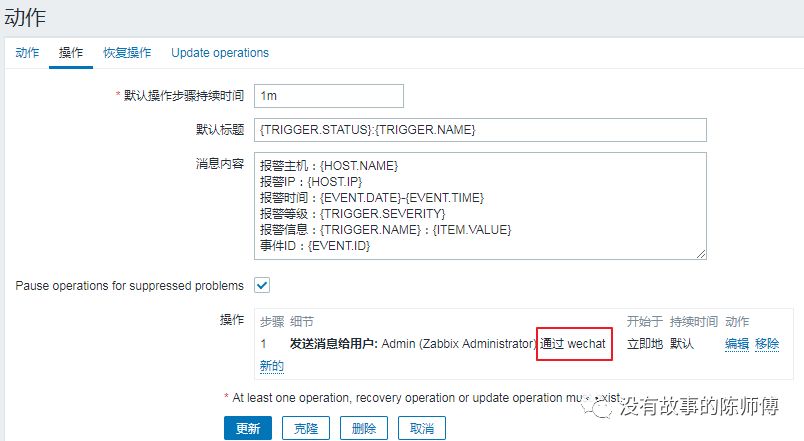804x441 pixels.
Task: Cancel with the 取消 button
Action: coord(421,428)
